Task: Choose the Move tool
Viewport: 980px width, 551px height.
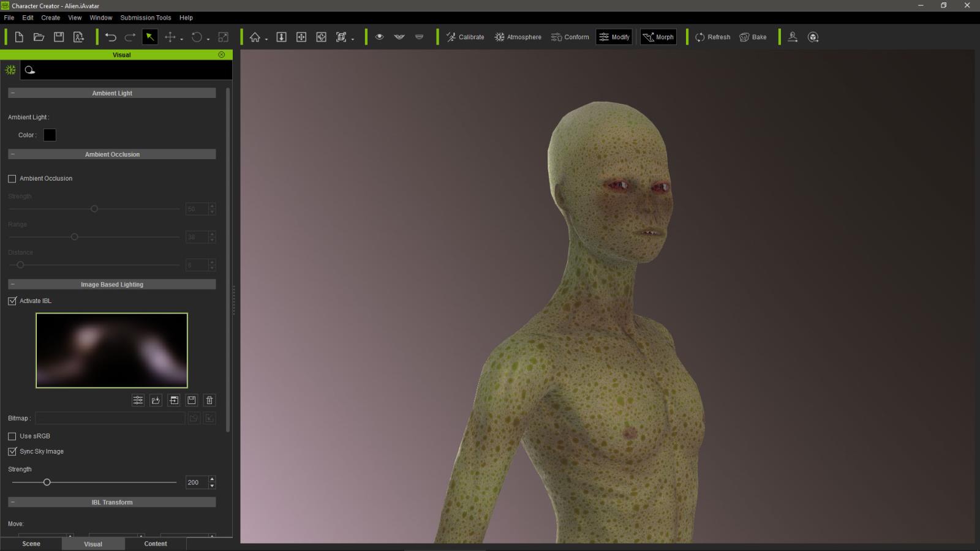Action: click(x=170, y=37)
